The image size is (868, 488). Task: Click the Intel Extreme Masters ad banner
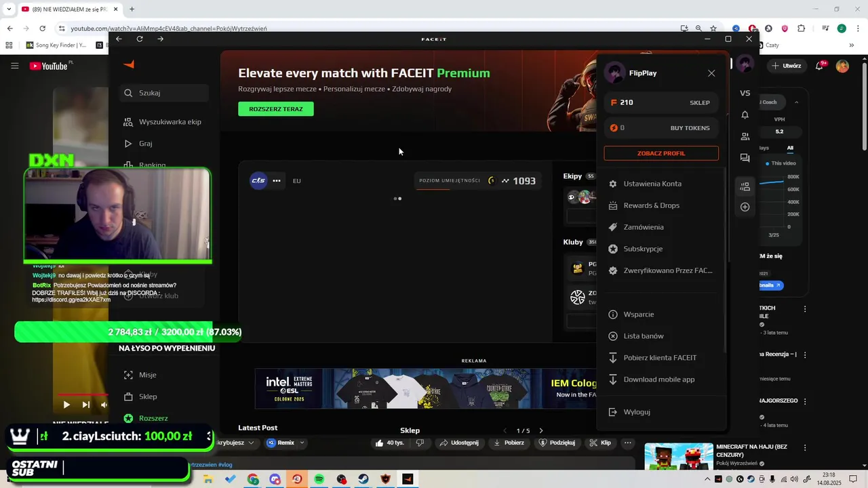coord(426,389)
